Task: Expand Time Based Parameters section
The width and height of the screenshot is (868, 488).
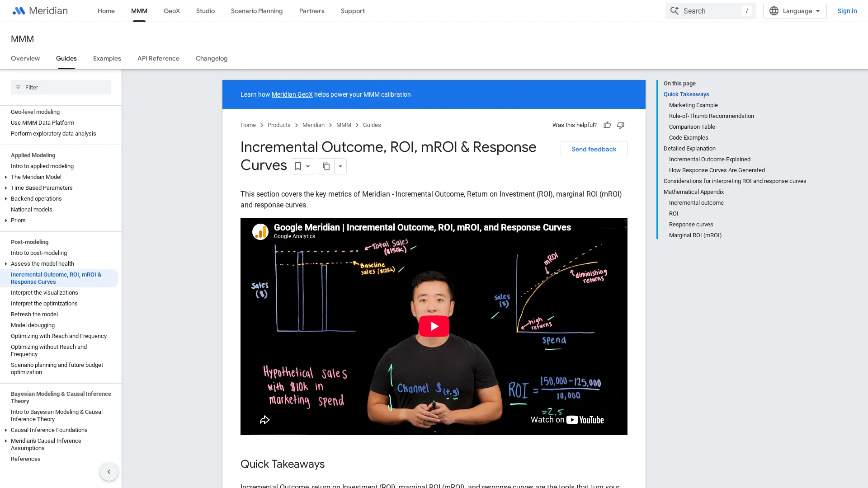Action: coord(6,188)
